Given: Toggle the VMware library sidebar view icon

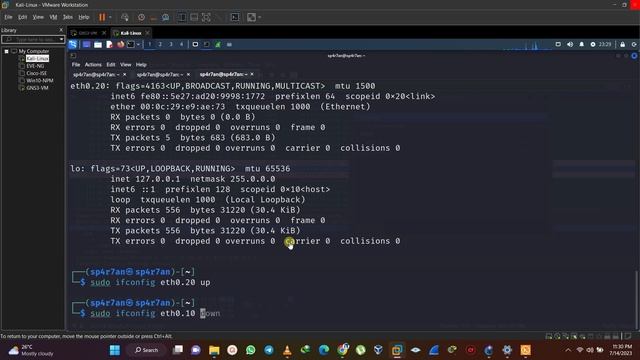Looking at the screenshot, I should pos(182,17).
